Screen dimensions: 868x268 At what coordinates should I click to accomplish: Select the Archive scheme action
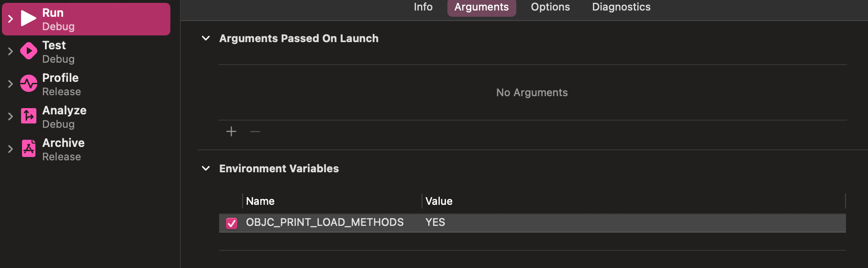86,149
